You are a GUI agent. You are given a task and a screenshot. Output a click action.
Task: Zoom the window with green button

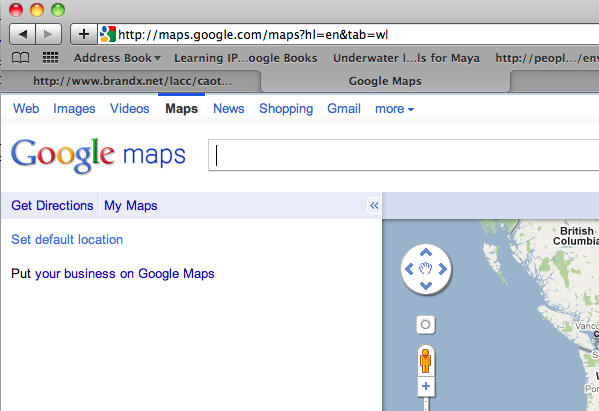(58, 10)
